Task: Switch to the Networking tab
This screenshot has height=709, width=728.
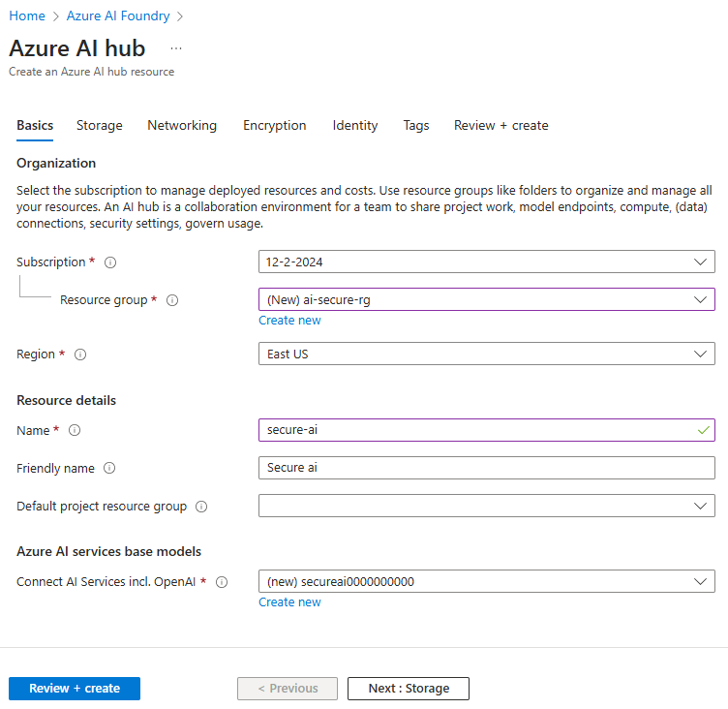Action: pyautogui.click(x=182, y=126)
